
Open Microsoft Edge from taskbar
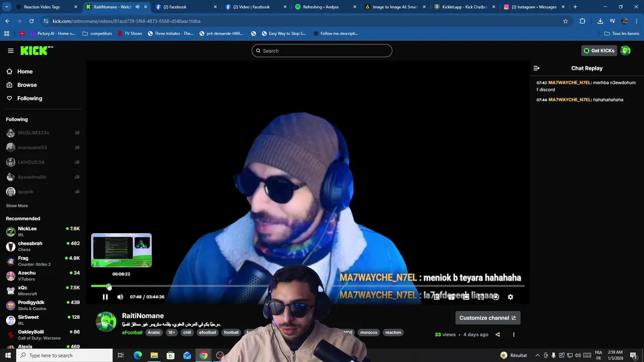click(138, 355)
